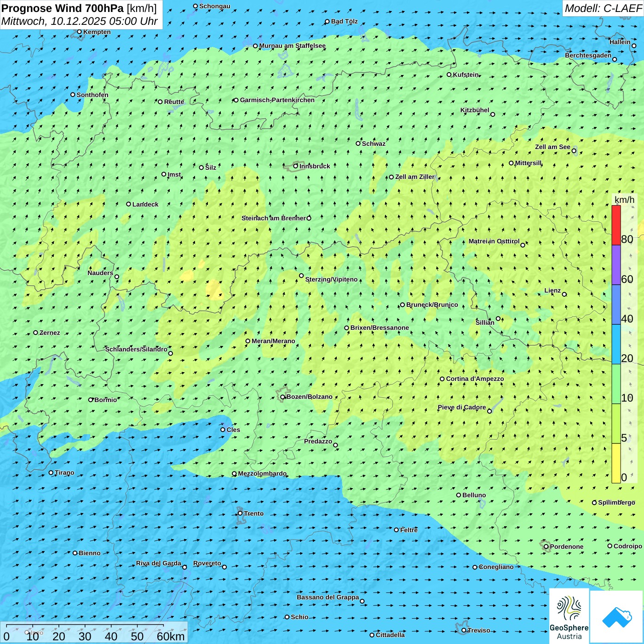Select the Cortina d'Ampezzo marker
The image size is (644, 644).
point(442,379)
